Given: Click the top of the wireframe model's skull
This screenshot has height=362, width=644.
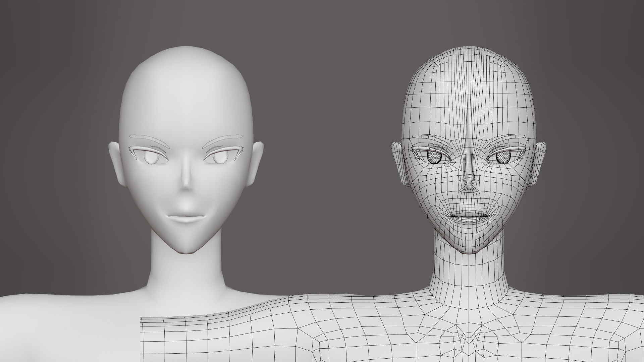Looking at the screenshot, I should (466, 54).
